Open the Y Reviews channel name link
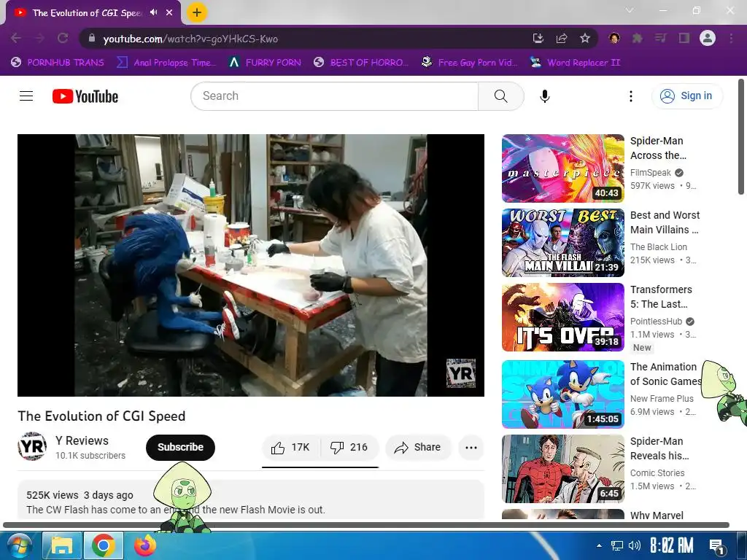 [x=82, y=440]
